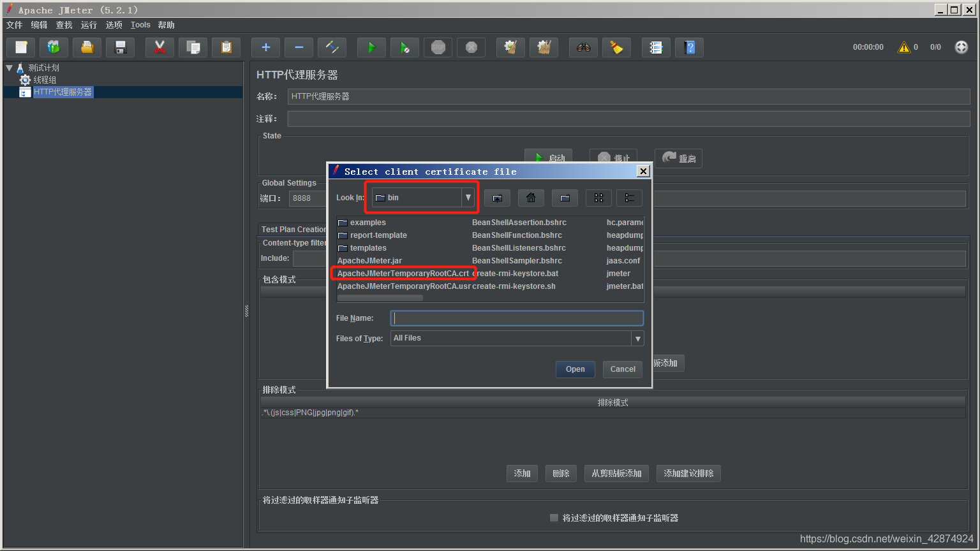Collapse the 测试计划 tree node
The height and width of the screenshot is (551, 980).
9,68
